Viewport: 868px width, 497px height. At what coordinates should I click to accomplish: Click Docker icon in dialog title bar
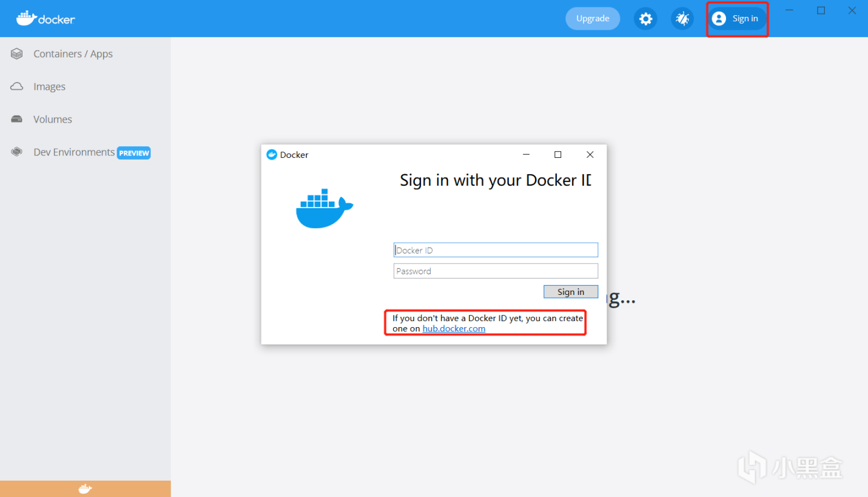pos(272,155)
